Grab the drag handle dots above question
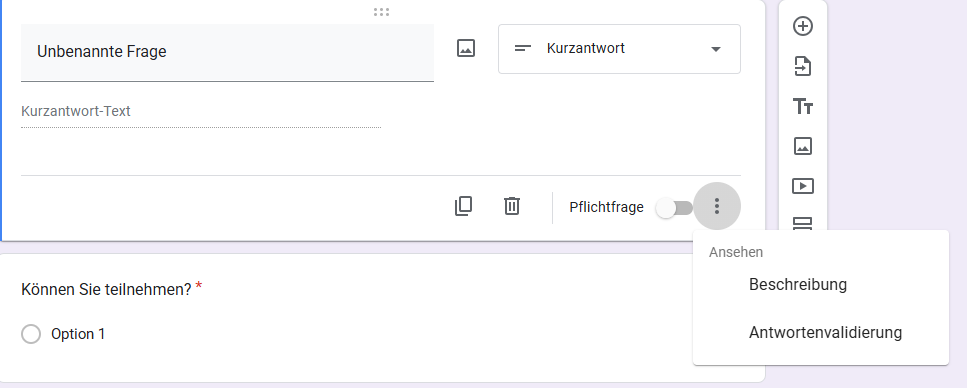This screenshot has width=967, height=388. point(381,12)
